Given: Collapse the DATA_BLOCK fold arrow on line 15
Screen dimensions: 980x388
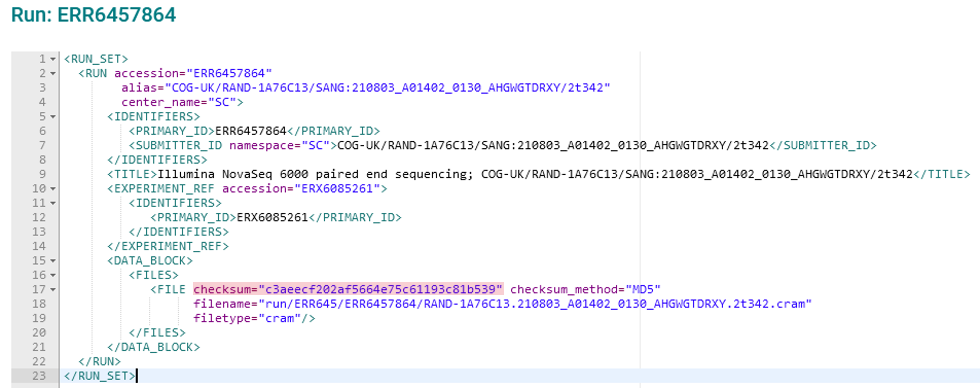Looking at the screenshot, I should click(x=53, y=261).
